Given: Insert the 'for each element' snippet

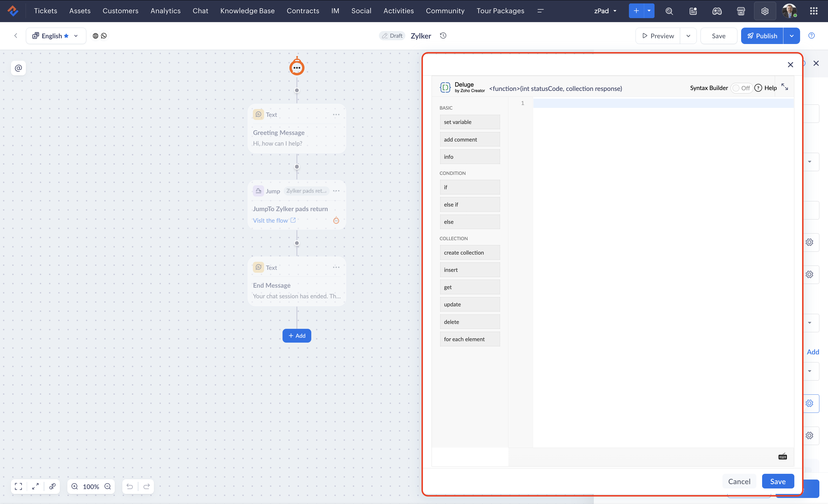Looking at the screenshot, I should [470, 339].
